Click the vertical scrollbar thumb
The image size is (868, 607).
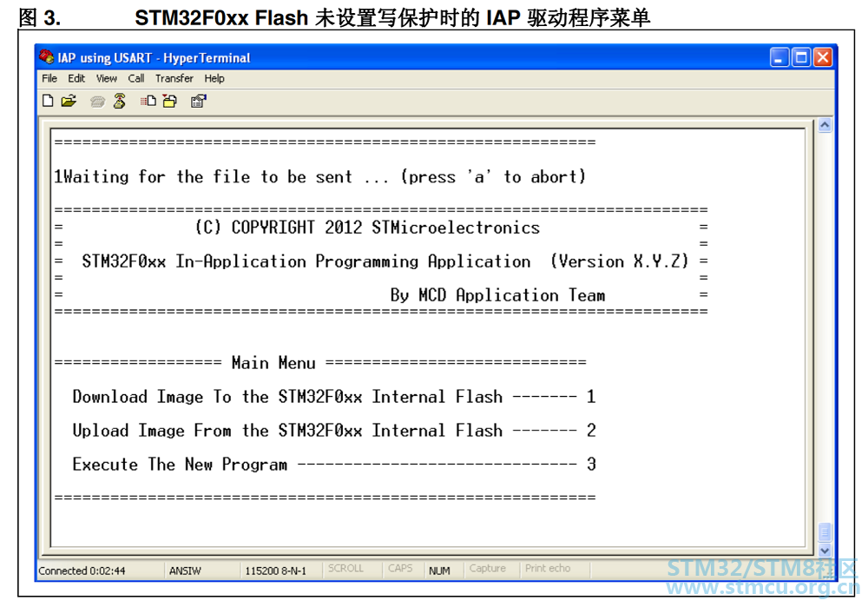click(825, 533)
